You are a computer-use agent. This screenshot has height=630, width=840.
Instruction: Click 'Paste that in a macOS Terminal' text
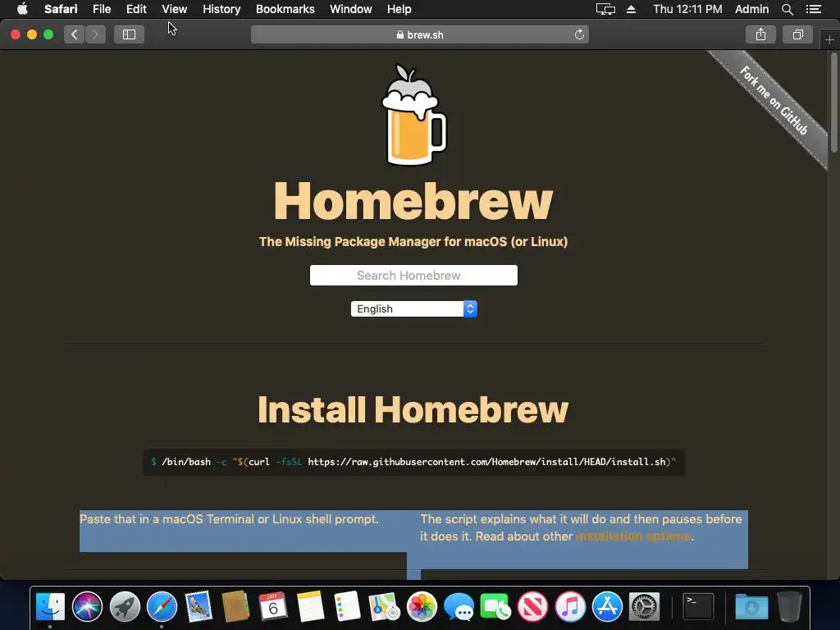pos(230,519)
